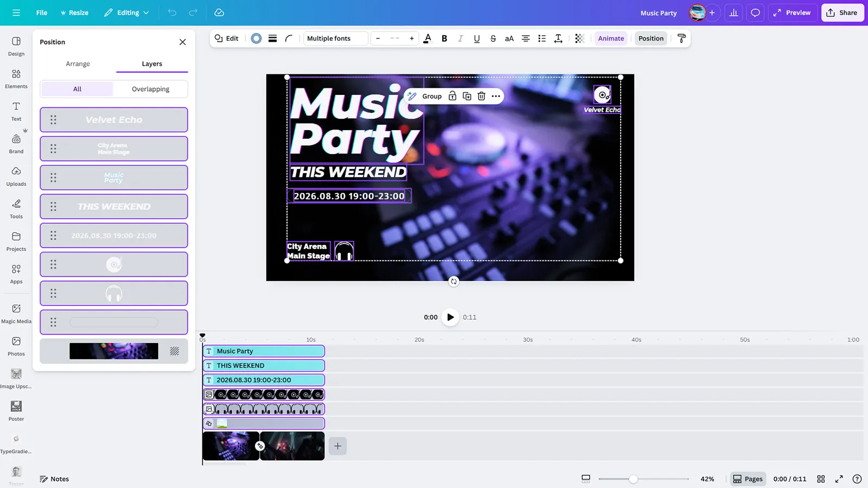The image size is (868, 488).
Task: Click the strikethrough formatting icon
Action: [x=493, y=38]
